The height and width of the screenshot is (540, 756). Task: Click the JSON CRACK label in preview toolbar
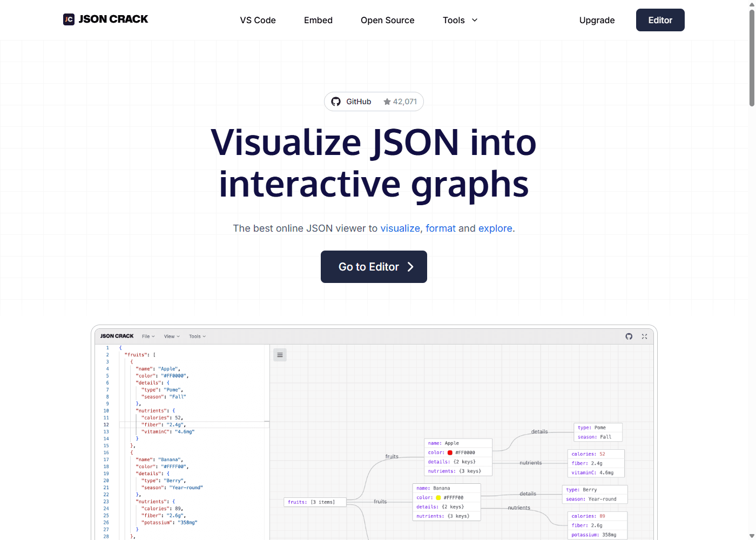tap(117, 336)
